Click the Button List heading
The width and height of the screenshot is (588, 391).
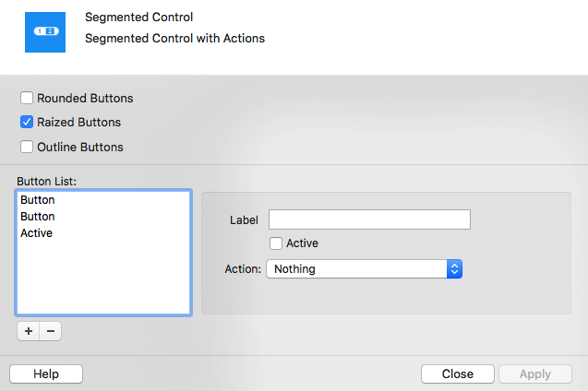pos(46,180)
